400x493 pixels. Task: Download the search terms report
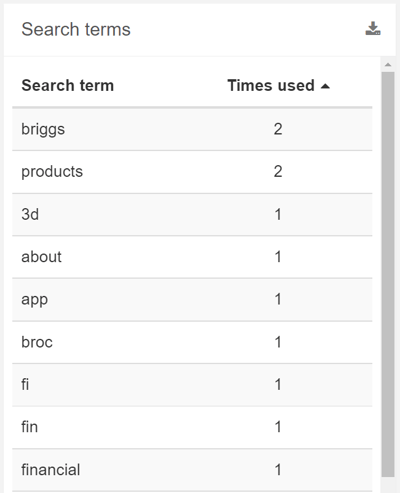(373, 29)
